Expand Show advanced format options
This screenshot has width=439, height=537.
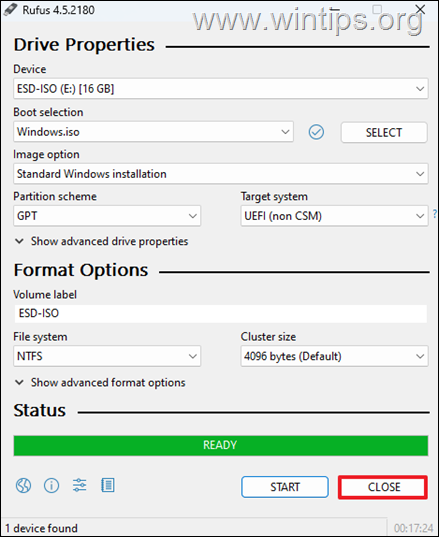[x=100, y=383]
